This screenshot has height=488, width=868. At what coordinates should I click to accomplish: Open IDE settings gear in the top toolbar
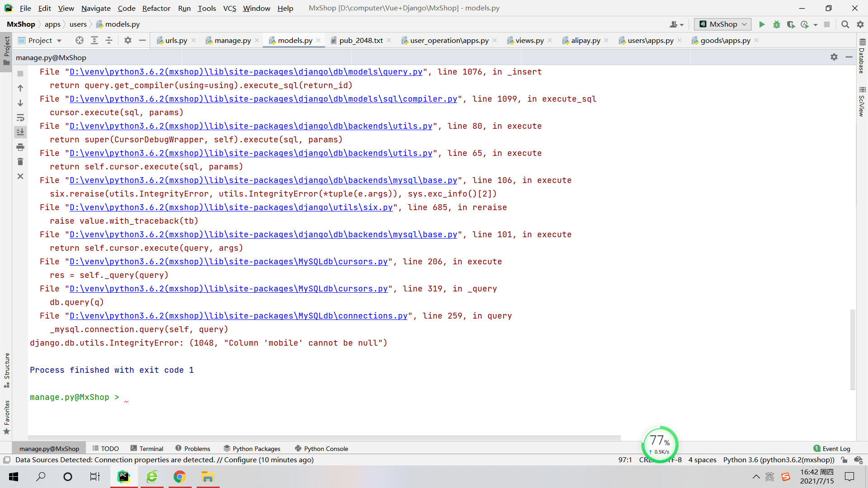(860, 24)
